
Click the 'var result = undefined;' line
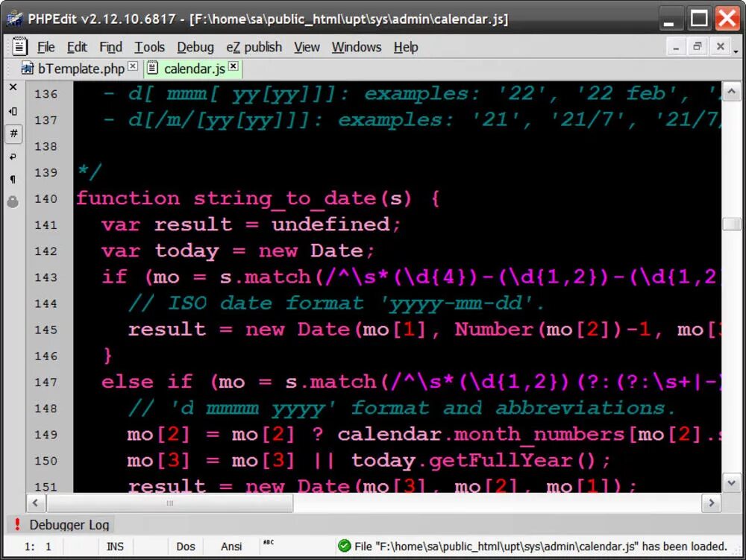pyautogui.click(x=251, y=224)
